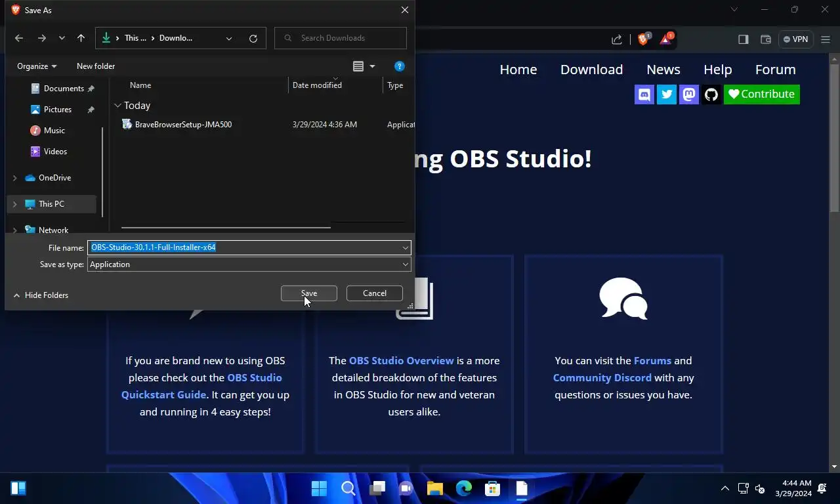The width and height of the screenshot is (840, 504).
Task: Open OBS Mastodon icon link
Action: (x=689, y=94)
